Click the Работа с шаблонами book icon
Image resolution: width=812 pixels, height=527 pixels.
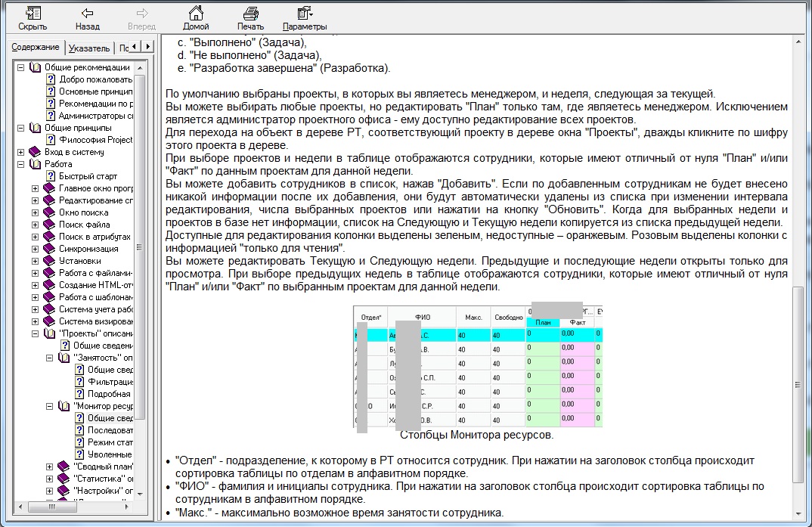coord(49,297)
